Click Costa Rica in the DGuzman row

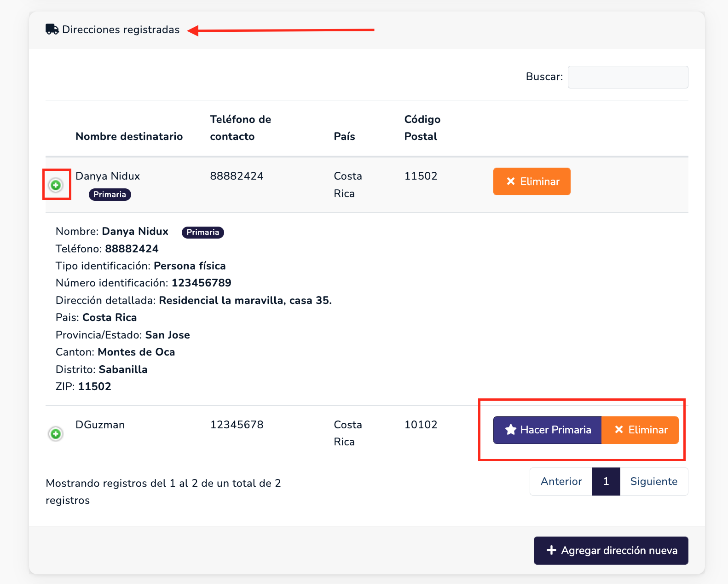[x=348, y=433]
